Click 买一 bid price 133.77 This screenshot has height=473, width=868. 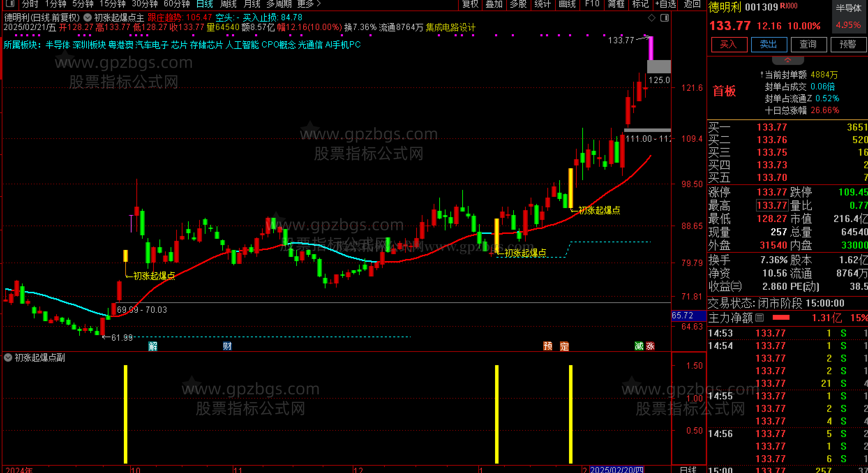[772, 127]
